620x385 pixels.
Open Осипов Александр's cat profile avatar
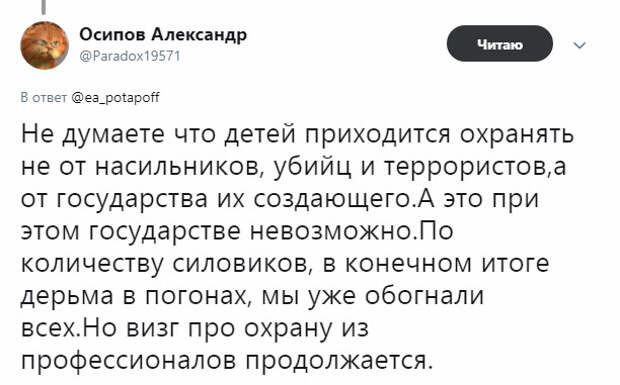click(x=44, y=45)
